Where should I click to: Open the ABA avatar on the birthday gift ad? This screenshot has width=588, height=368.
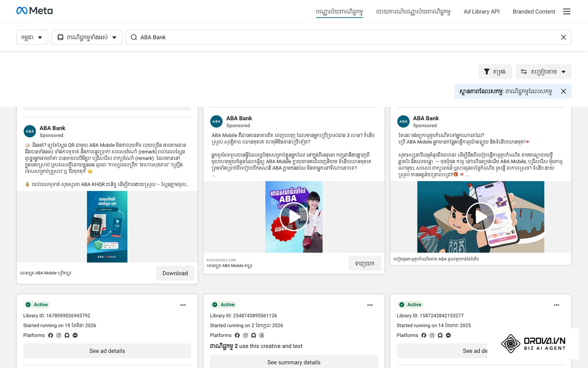(404, 121)
